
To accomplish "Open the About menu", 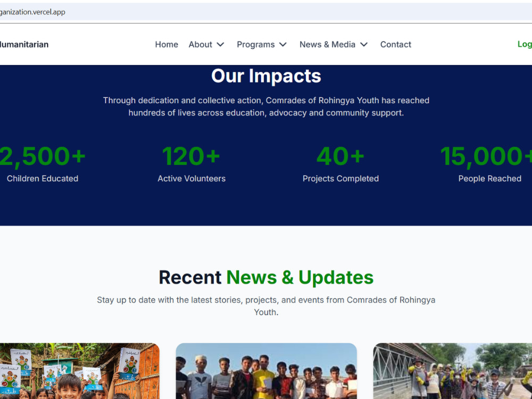I will [200, 45].
